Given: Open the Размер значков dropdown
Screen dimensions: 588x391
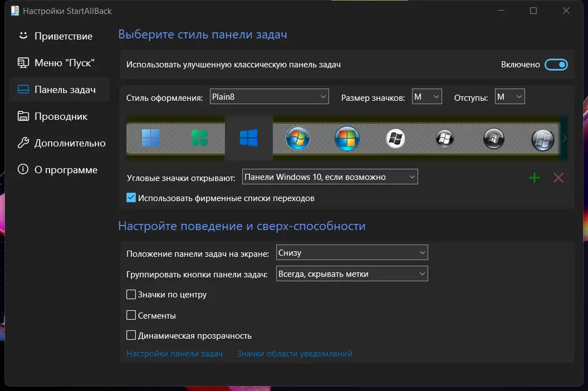Looking at the screenshot, I should pos(427,96).
